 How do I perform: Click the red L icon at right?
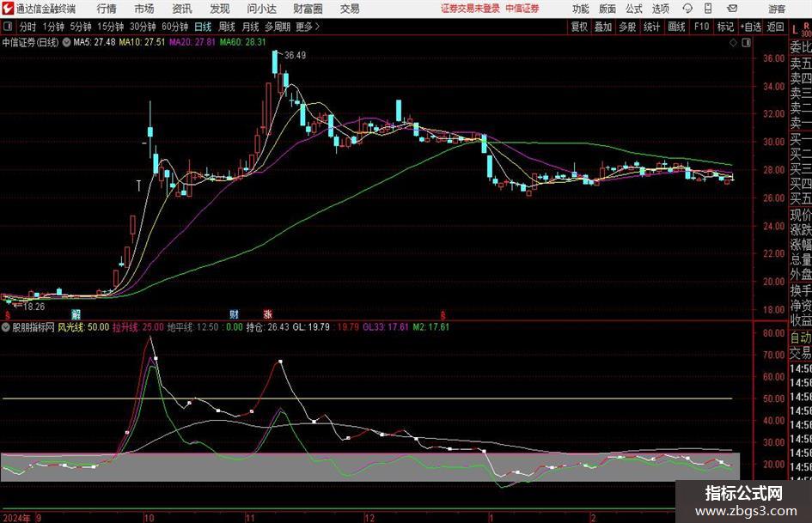pyautogui.click(x=795, y=29)
